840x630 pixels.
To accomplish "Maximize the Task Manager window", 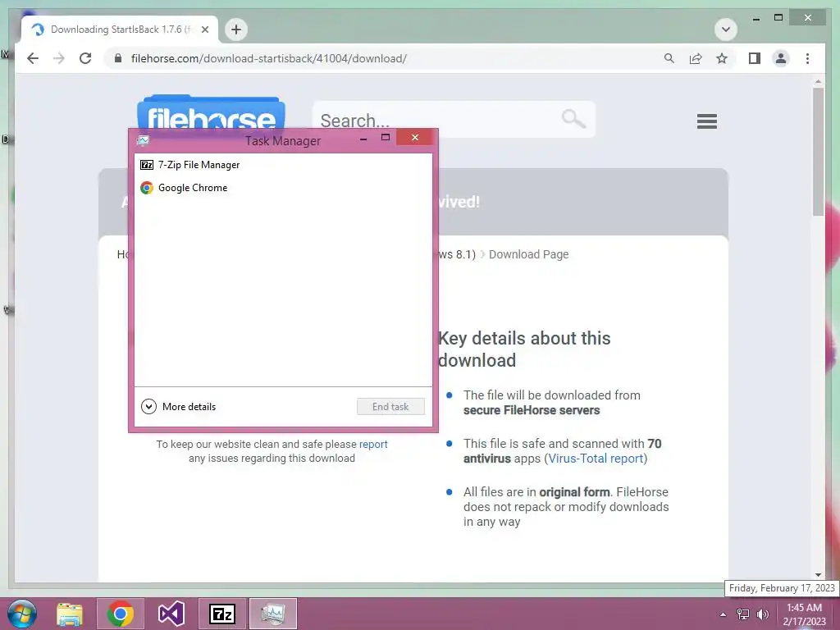I will click(386, 138).
